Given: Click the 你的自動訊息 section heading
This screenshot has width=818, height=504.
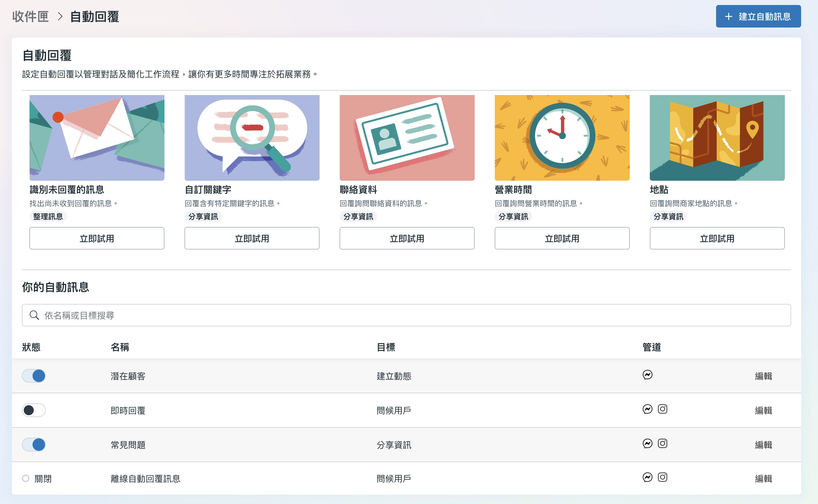Looking at the screenshot, I should [56, 287].
